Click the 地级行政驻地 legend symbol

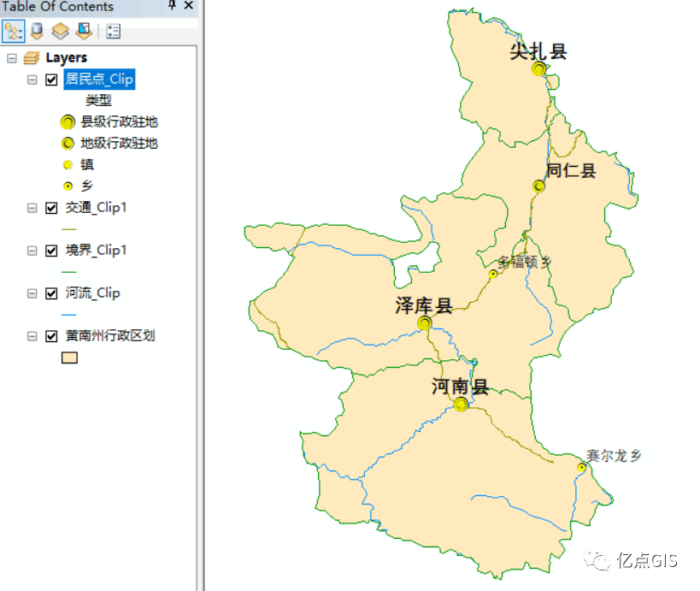(68, 144)
